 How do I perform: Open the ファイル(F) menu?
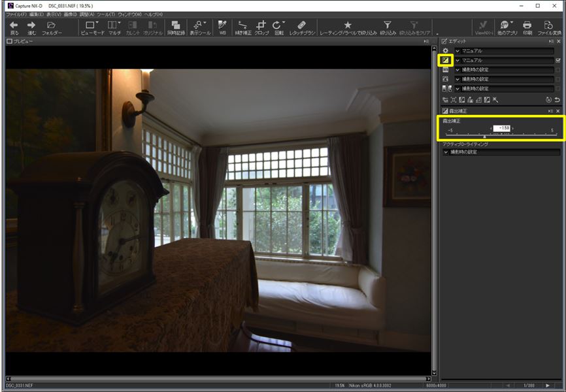tap(16, 14)
